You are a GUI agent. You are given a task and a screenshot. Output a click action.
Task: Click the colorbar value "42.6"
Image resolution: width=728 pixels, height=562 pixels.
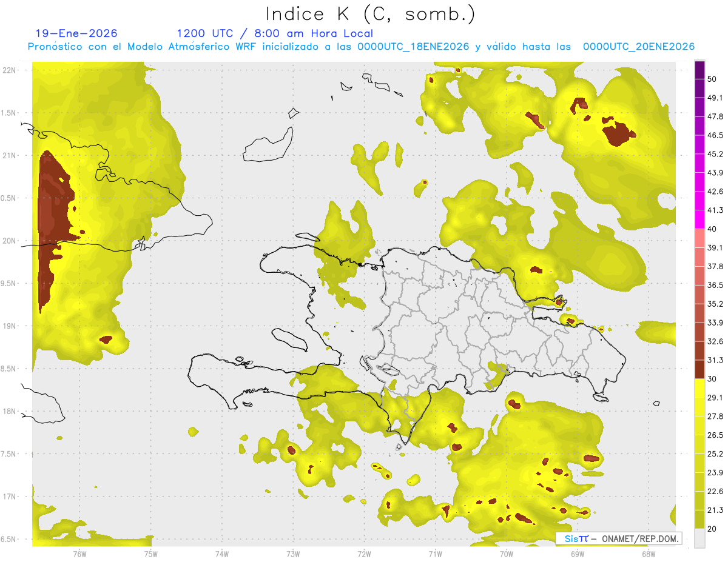pyautogui.click(x=715, y=192)
